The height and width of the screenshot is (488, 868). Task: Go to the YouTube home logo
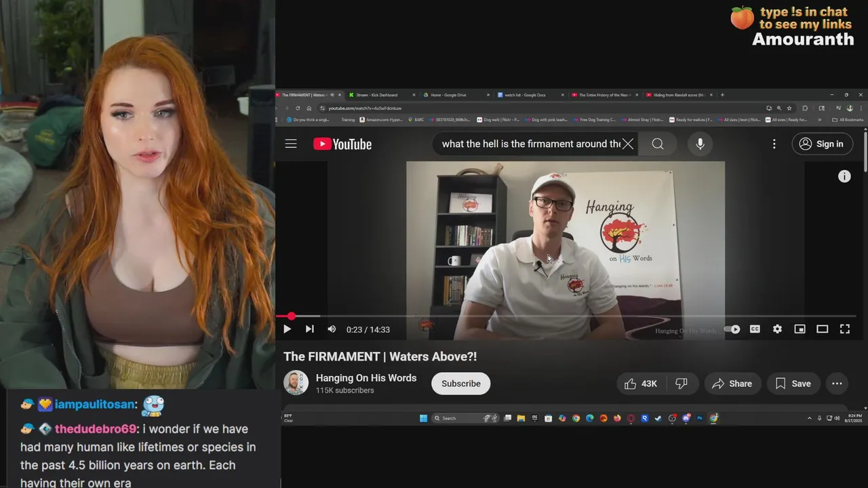pyautogui.click(x=342, y=144)
